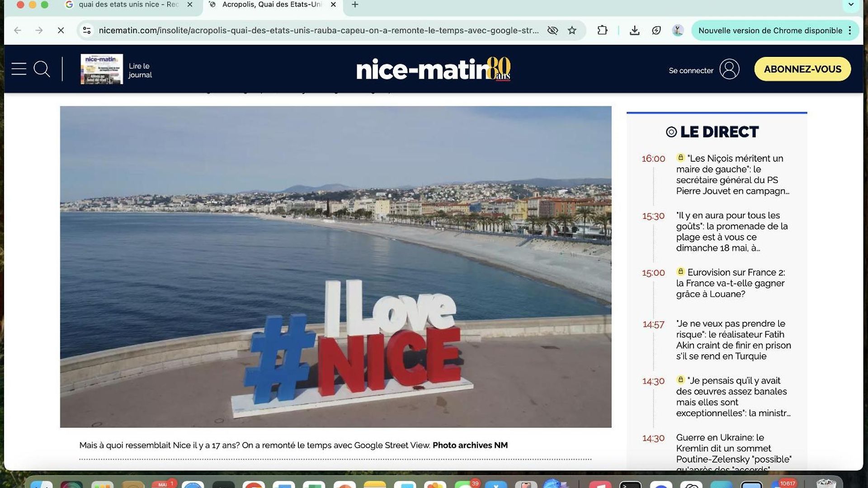Open the Chrome profile avatar
The image size is (868, 488).
pos(678,30)
